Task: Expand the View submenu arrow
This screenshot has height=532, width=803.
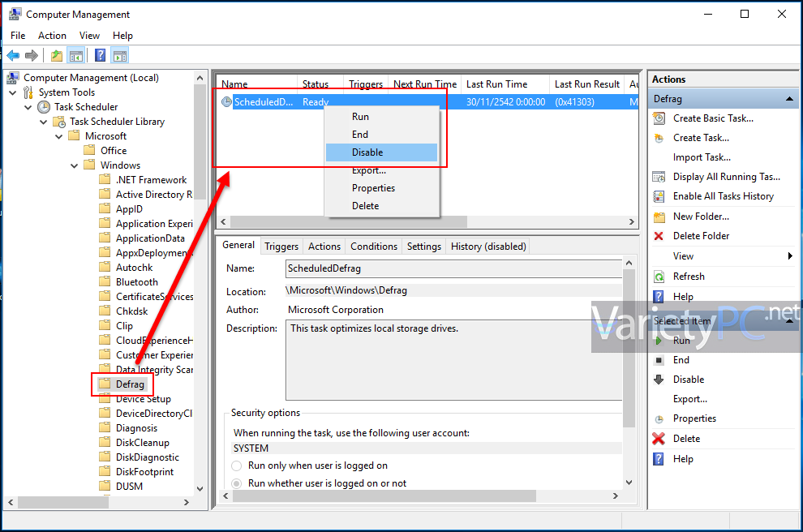Action: point(789,255)
